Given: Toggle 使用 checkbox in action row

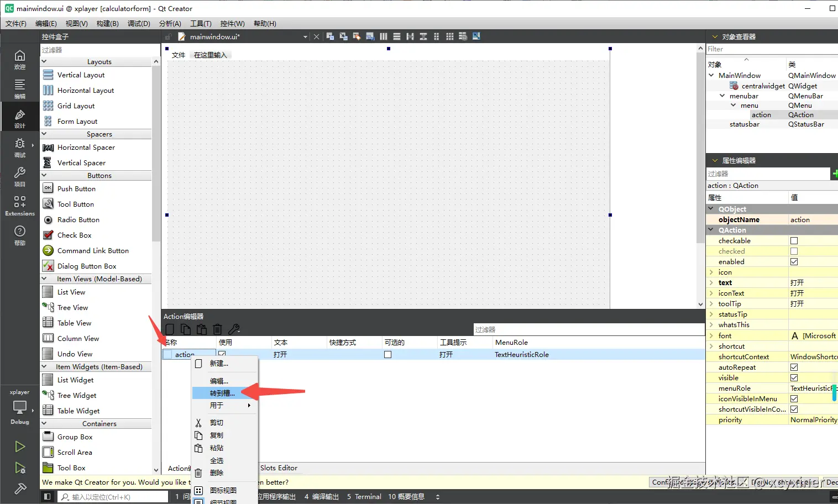Looking at the screenshot, I should point(222,354).
